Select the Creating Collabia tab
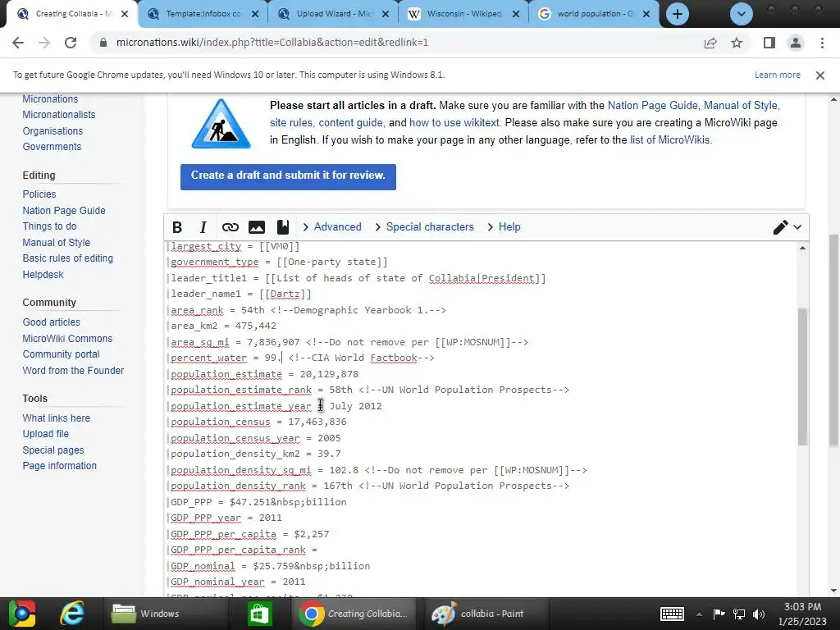 click(x=72, y=14)
